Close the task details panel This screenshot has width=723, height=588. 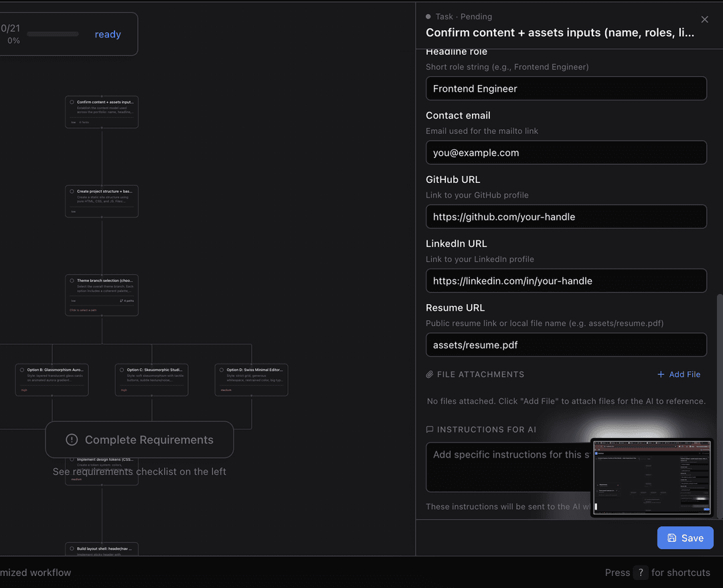704,19
